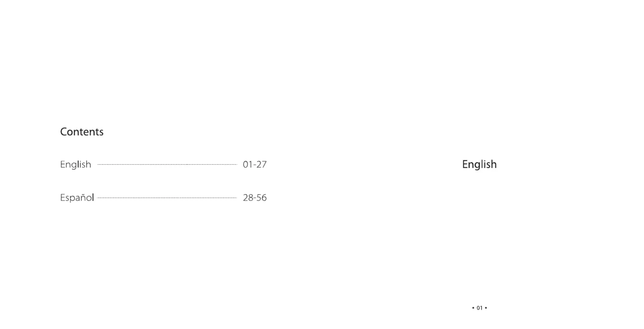Click the bullet right of page number 01
Viewport: 644px width, 329px height.
pos(486,308)
